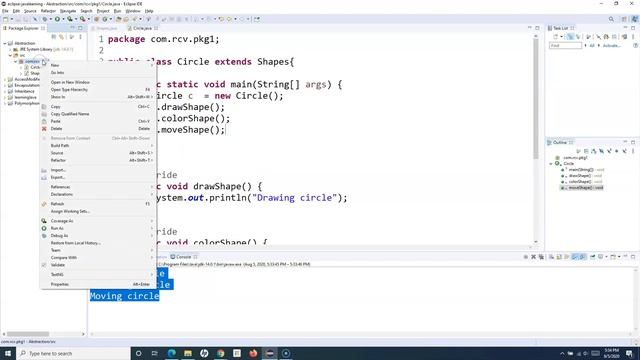The image size is (640, 360).
Task: Open the File menu
Action: [5, 11]
